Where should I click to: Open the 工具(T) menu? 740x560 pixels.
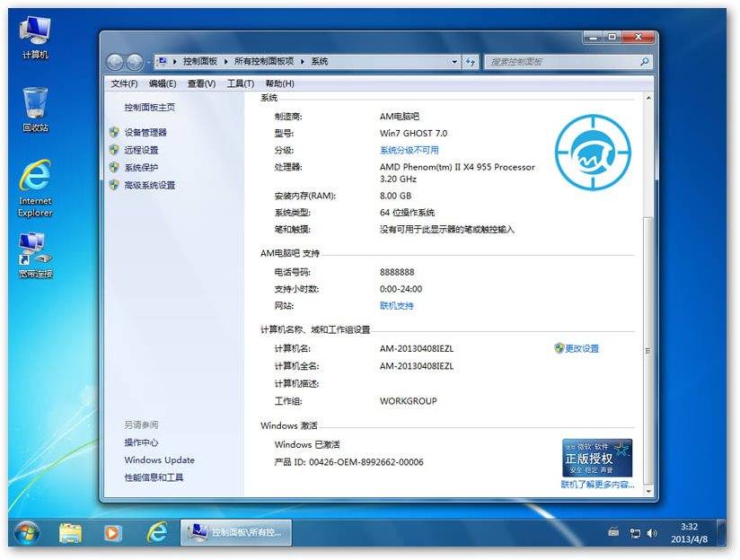point(240,83)
